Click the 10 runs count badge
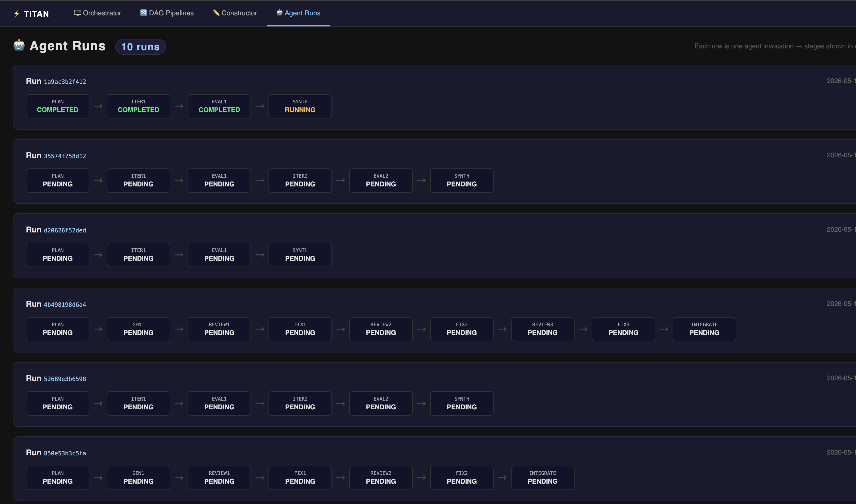Screen dimensions: 856x504 [140, 47]
